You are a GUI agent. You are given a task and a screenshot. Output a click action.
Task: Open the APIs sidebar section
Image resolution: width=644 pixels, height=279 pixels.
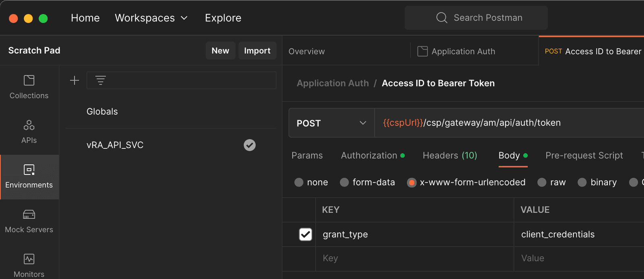[29, 132]
